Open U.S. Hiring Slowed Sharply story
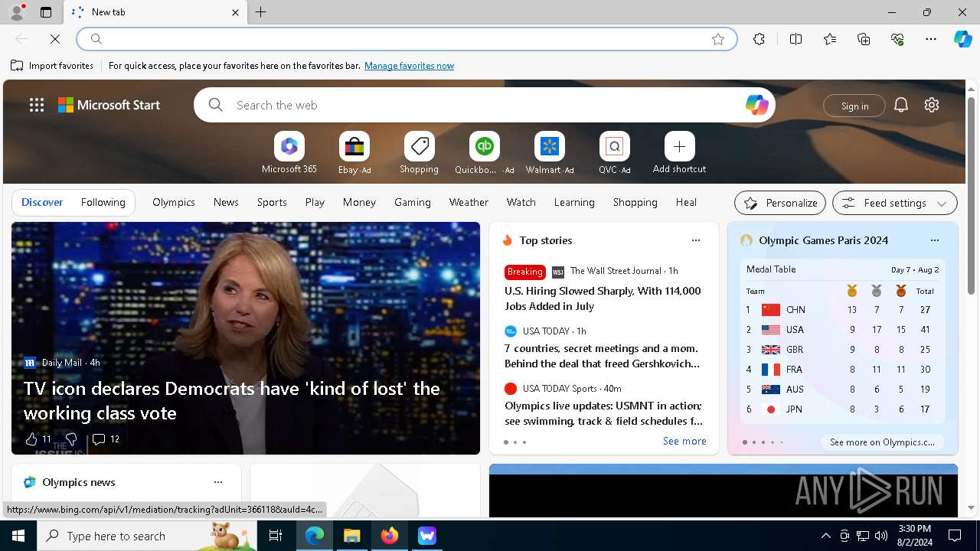Viewport: 980px width, 551px height. click(603, 298)
